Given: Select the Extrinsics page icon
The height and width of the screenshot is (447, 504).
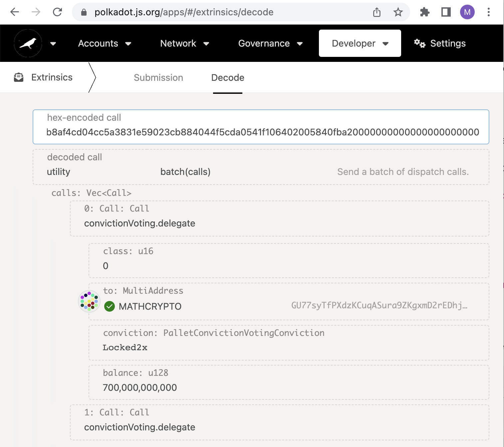Looking at the screenshot, I should 19,77.
